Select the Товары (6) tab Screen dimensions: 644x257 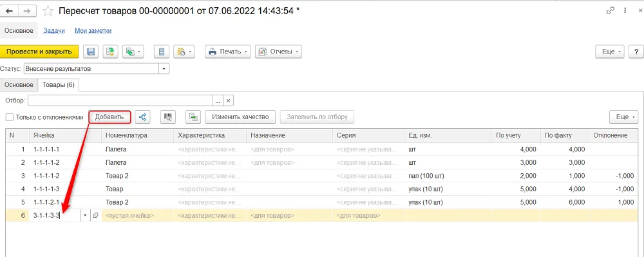pyautogui.click(x=59, y=85)
